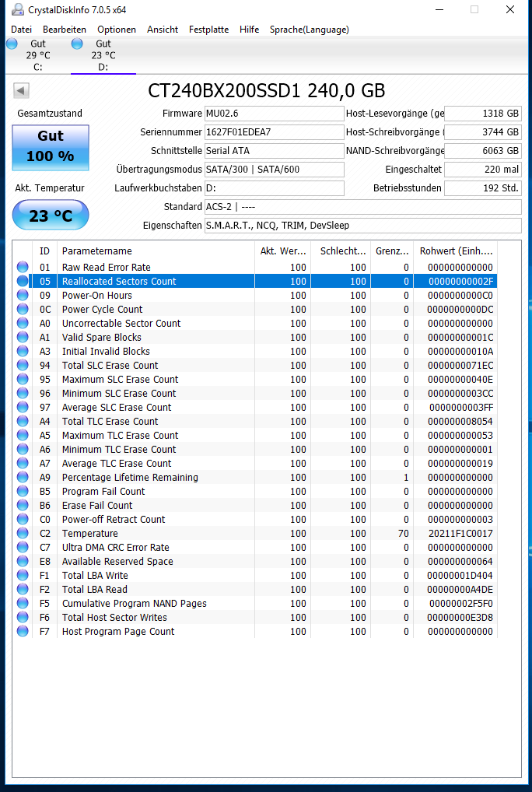The image size is (532, 792).
Task: Click the CrystalDiskInfo app icon in title bar
Action: click(x=18, y=9)
